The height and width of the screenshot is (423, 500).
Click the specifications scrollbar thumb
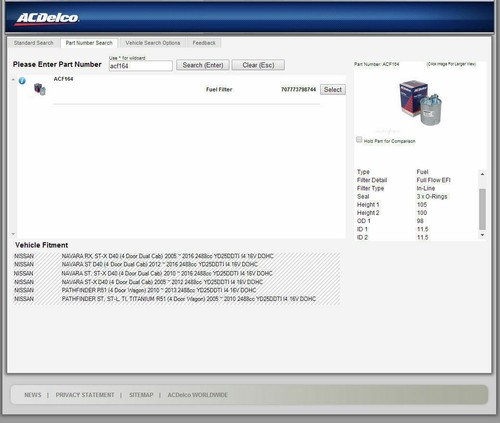pyautogui.click(x=482, y=209)
